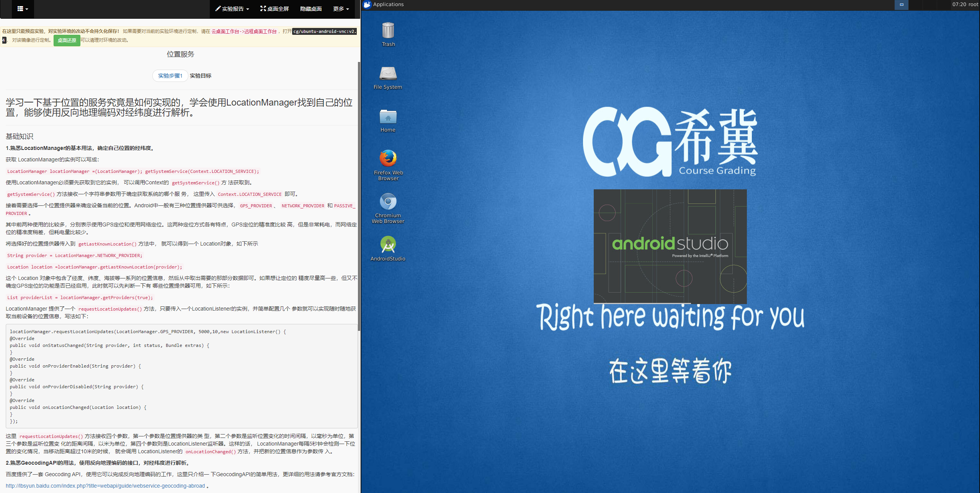Image resolution: width=980 pixels, height=493 pixels.
Task: Expand the 实验报告 dropdown menu
Action: coord(232,9)
